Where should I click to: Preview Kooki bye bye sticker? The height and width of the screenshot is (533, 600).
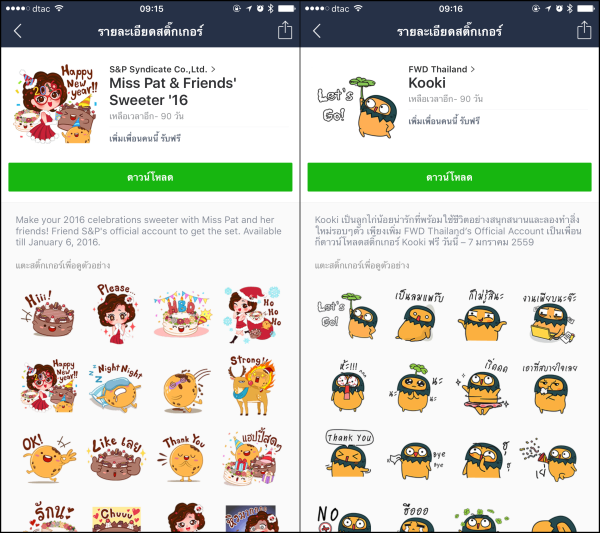click(x=417, y=459)
